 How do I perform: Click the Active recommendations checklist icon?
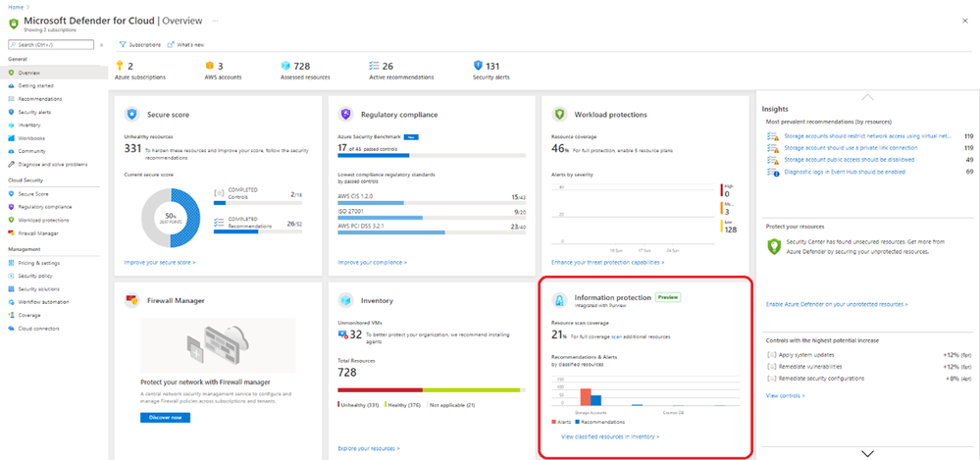coord(375,66)
